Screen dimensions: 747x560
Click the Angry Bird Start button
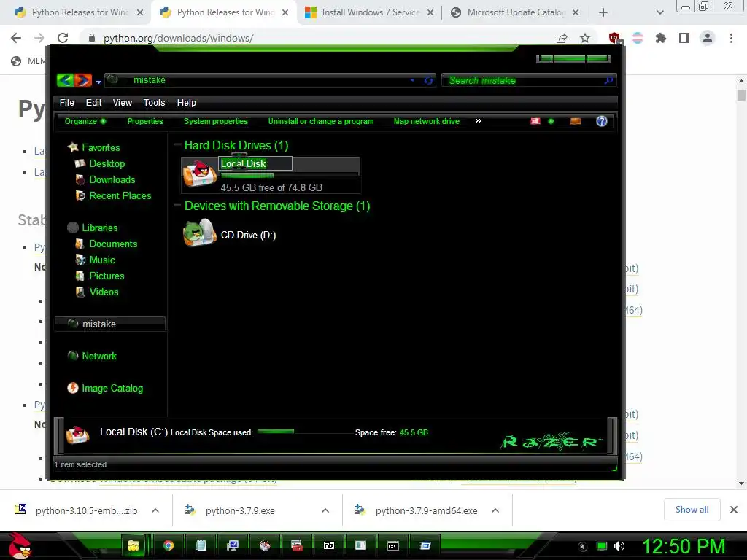point(20,545)
